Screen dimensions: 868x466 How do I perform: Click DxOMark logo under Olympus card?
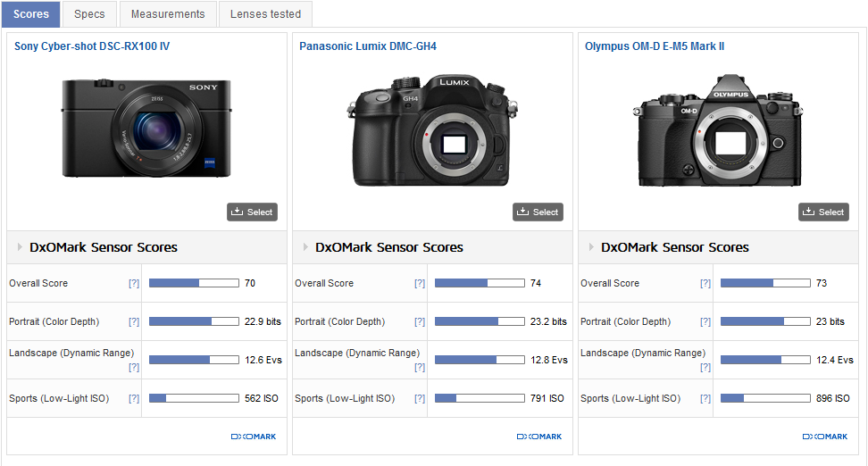point(825,437)
